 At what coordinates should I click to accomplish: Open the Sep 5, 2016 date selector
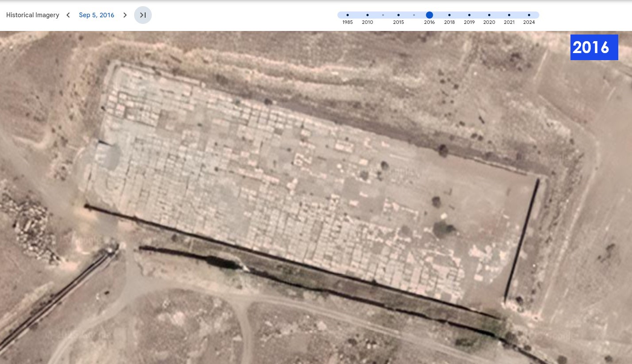[96, 15]
